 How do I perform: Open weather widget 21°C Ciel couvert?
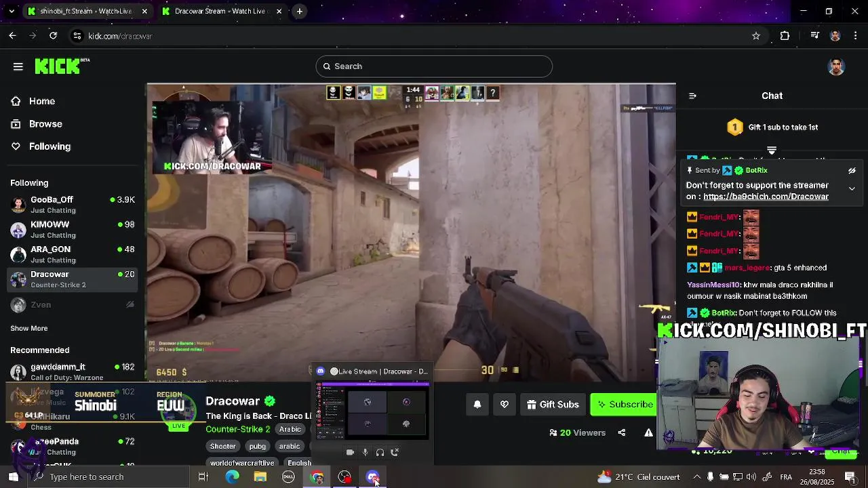point(639,476)
